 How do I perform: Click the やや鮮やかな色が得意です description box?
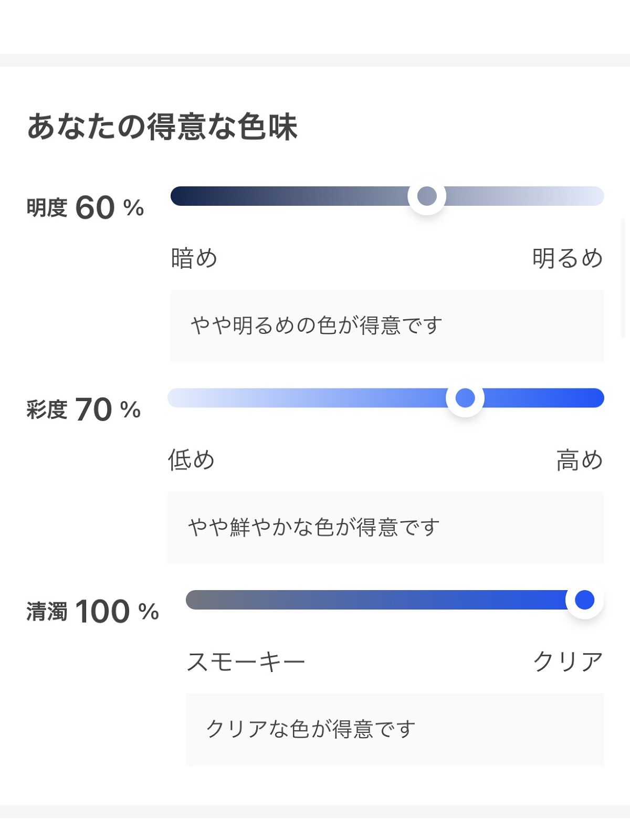pyautogui.click(x=385, y=528)
